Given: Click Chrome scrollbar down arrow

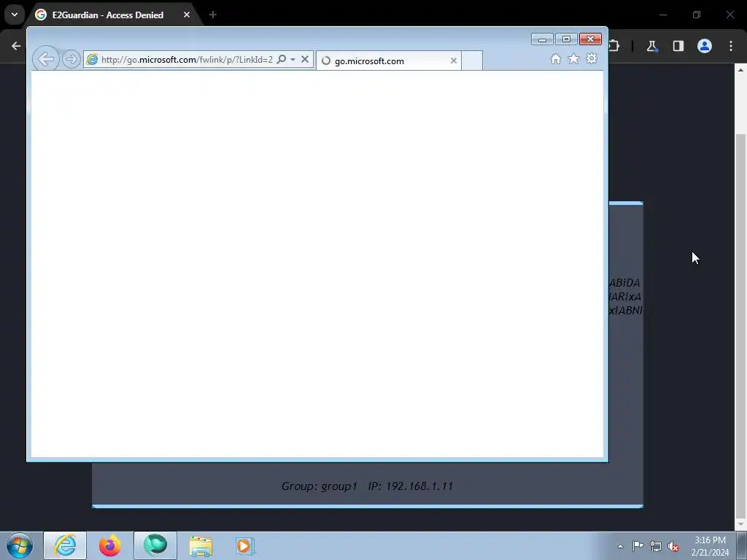Looking at the screenshot, I should coord(741,524).
